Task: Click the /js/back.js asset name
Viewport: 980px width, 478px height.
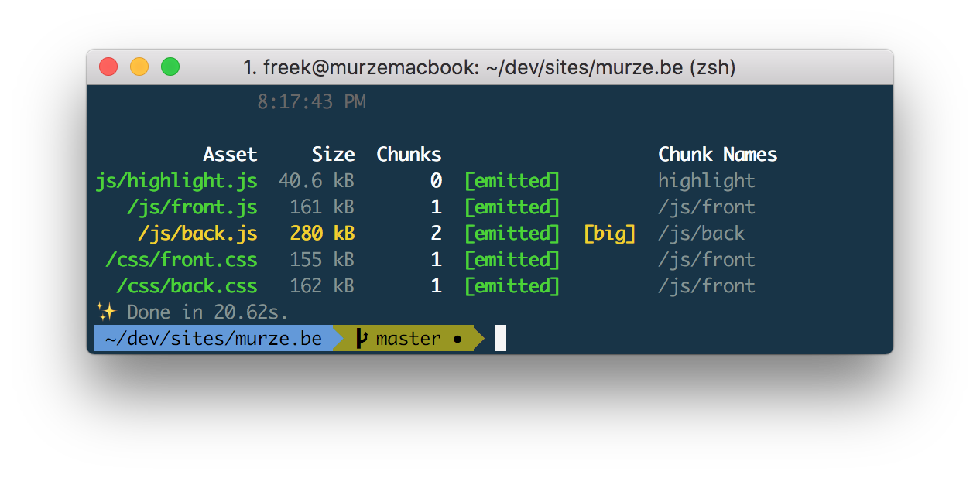Action: [197, 234]
